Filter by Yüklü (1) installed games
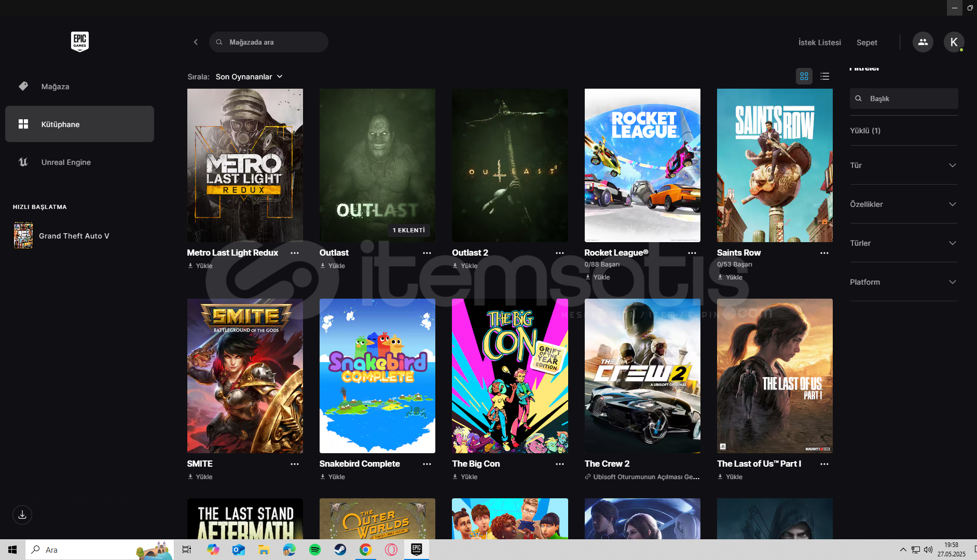This screenshot has width=977, height=560. (865, 131)
